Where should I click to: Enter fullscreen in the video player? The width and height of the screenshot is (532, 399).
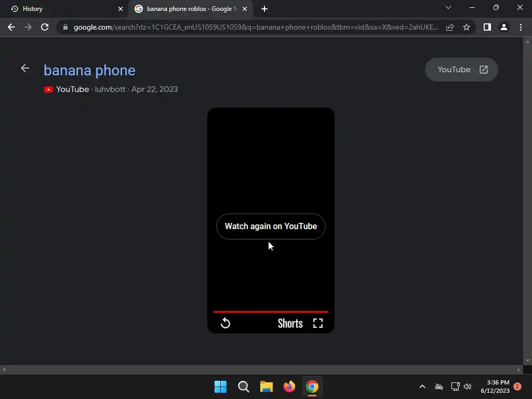[318, 323]
